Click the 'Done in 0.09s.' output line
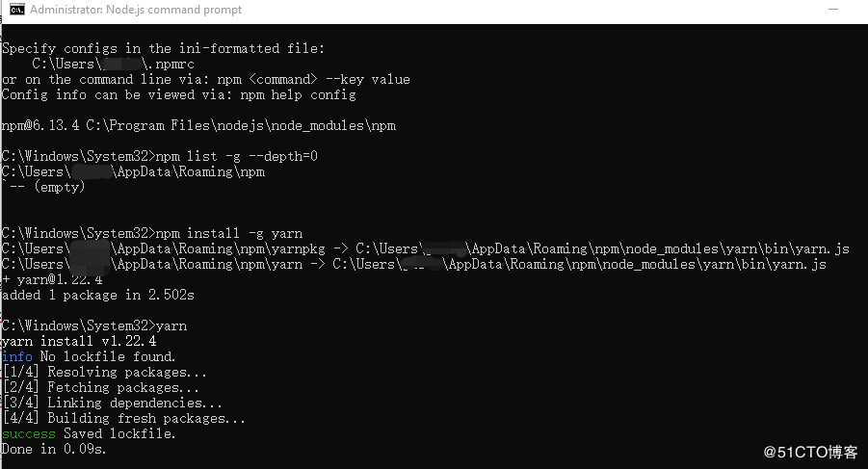 click(x=54, y=449)
